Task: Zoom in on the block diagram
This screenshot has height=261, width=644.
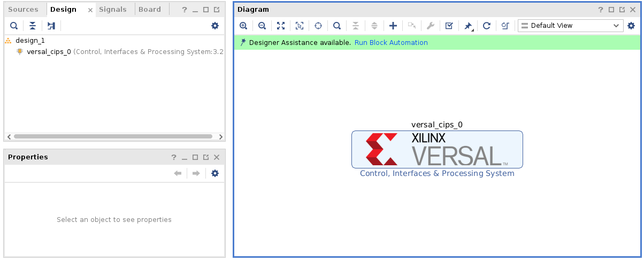Action: click(x=243, y=26)
